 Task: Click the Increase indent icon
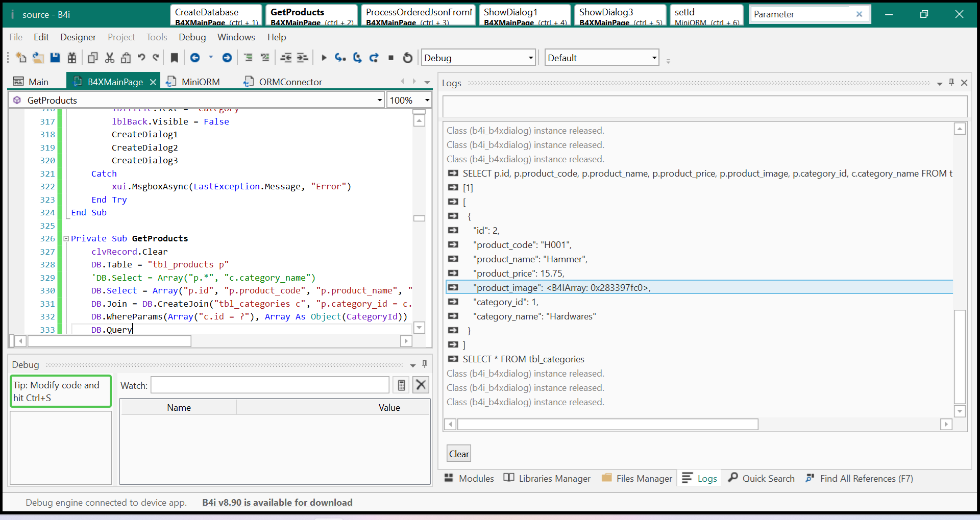[303, 58]
